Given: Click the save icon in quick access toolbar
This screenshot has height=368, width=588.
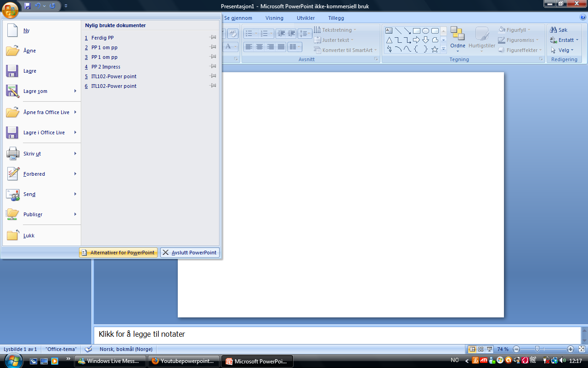Looking at the screenshot, I should [28, 6].
